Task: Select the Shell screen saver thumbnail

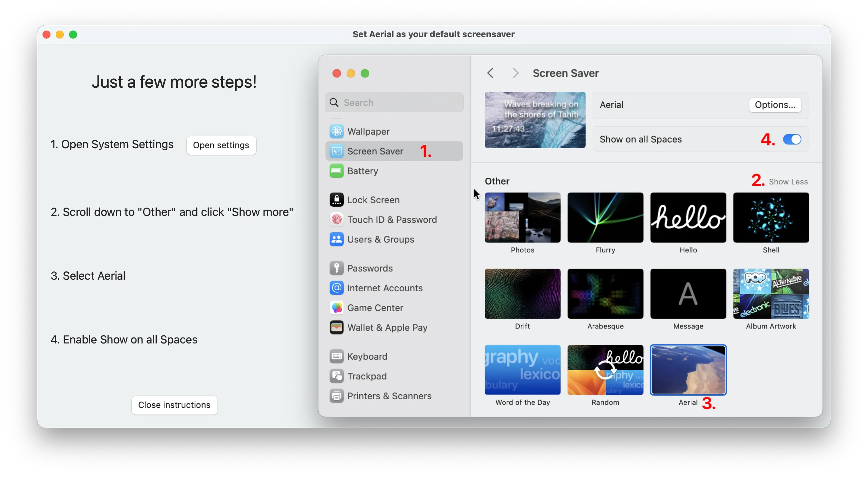Action: click(x=771, y=218)
